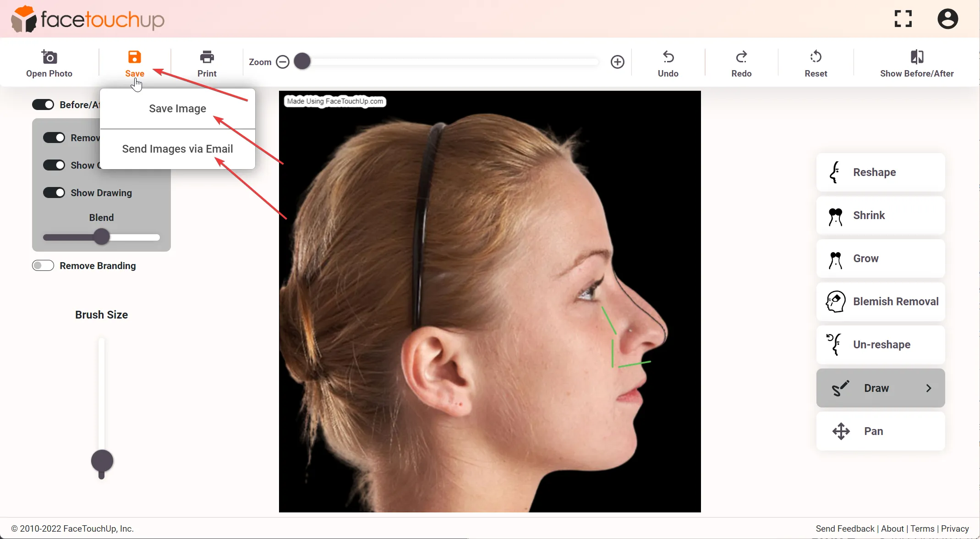Screen dimensions: 980x539
Task: Open the Terms link
Action: pos(922,528)
